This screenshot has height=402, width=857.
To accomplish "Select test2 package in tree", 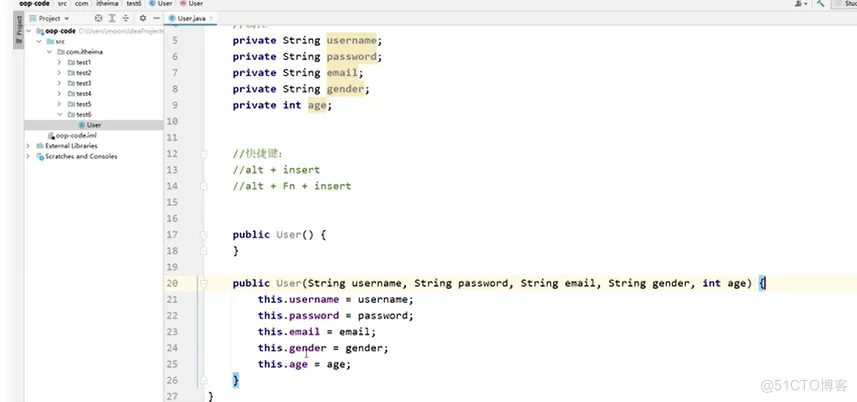I will point(83,73).
